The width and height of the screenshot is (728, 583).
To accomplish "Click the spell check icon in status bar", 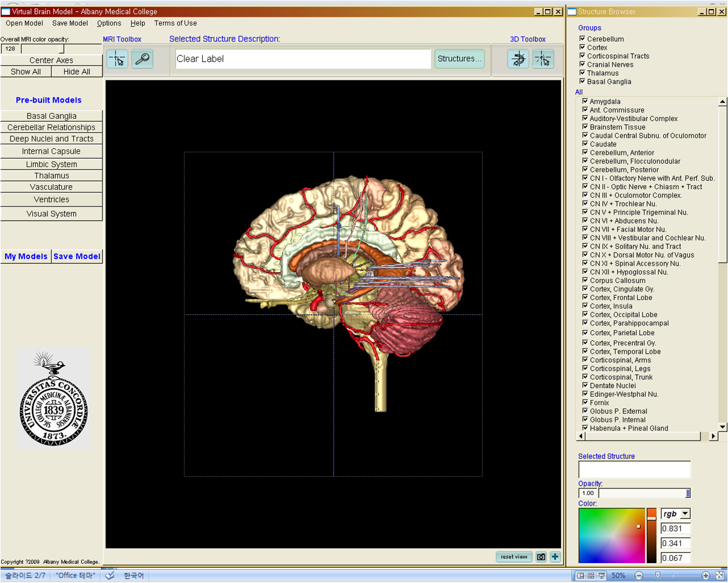I will coord(110,576).
